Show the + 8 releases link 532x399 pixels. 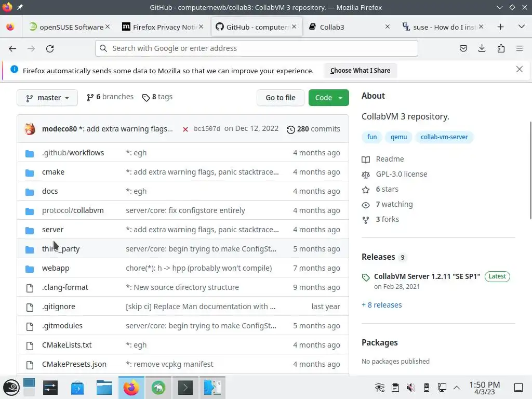point(381,305)
